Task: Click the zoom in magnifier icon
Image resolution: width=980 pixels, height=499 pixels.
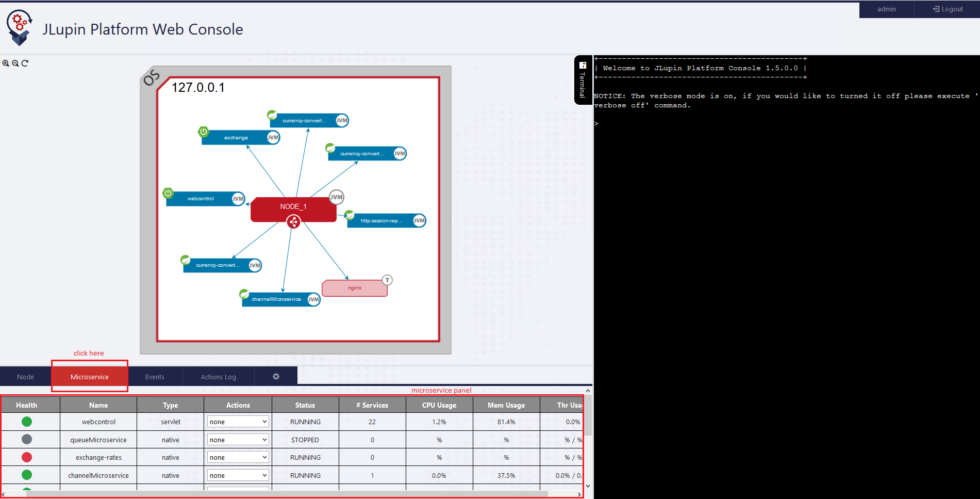Action: point(6,63)
